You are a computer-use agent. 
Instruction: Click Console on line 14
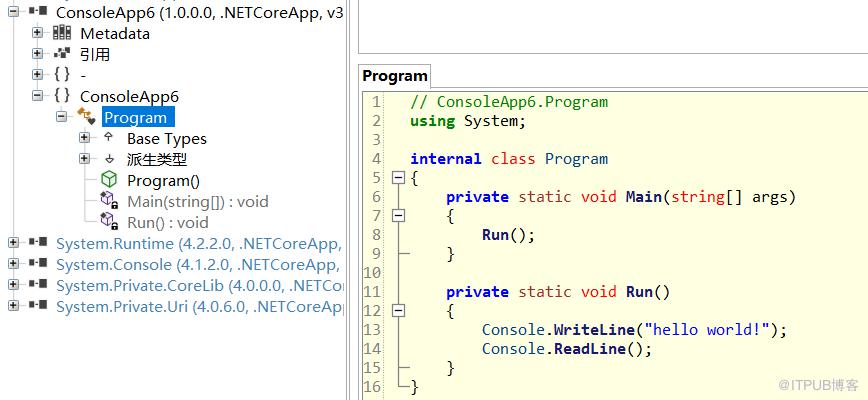point(513,349)
